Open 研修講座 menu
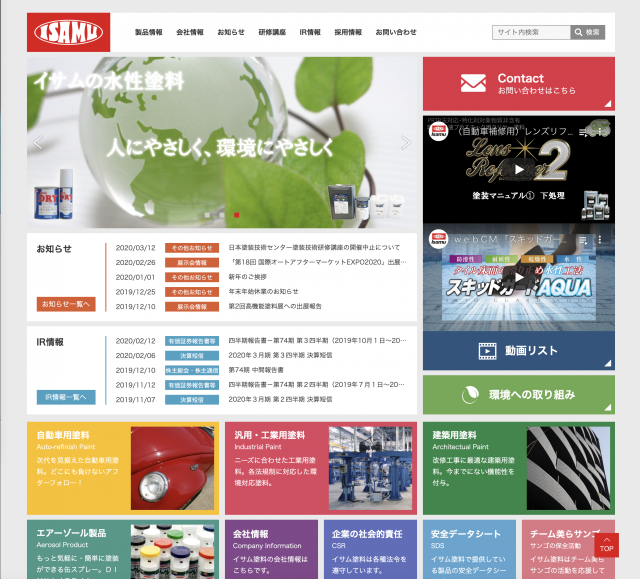This screenshot has height=579, width=640. pos(272,32)
